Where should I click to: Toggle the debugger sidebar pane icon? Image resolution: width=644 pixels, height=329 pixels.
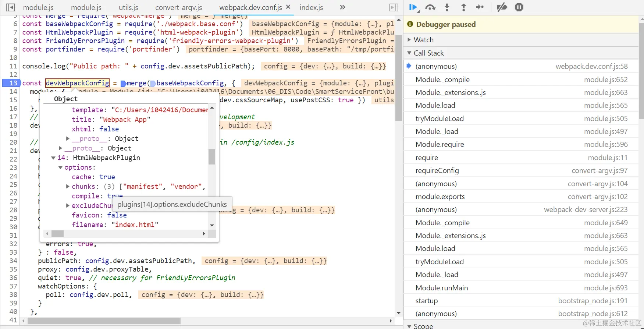pos(394,7)
